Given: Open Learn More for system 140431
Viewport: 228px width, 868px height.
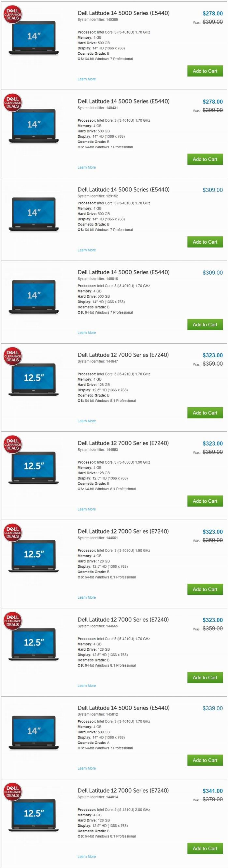Looking at the screenshot, I should (87, 168).
